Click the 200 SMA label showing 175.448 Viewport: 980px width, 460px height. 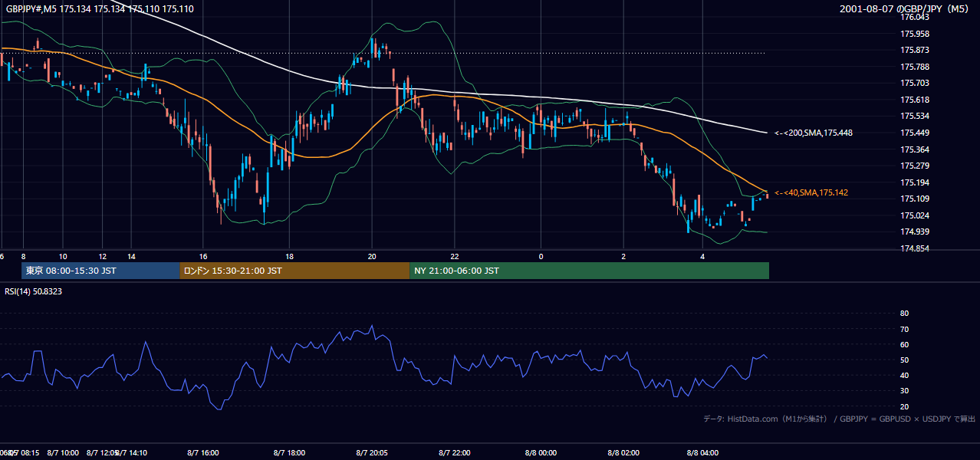click(x=814, y=133)
